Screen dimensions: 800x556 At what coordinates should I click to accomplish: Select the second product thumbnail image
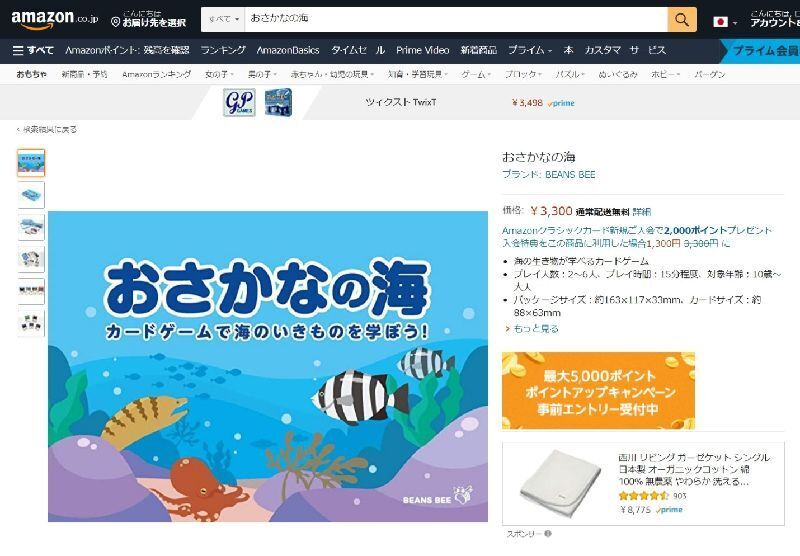pyautogui.click(x=31, y=194)
